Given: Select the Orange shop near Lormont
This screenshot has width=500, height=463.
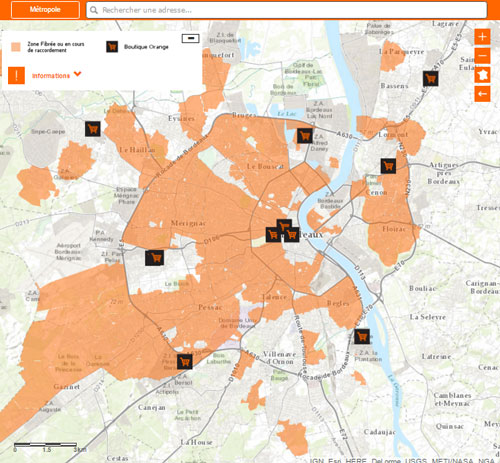Looking at the screenshot, I should [x=388, y=166].
